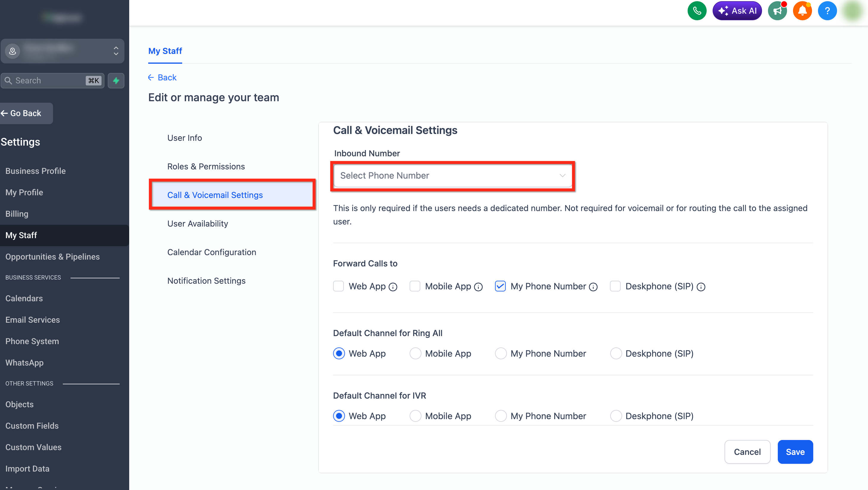Screen dimensions: 868x490
Task: Select the My Staff tab
Action: (x=165, y=51)
